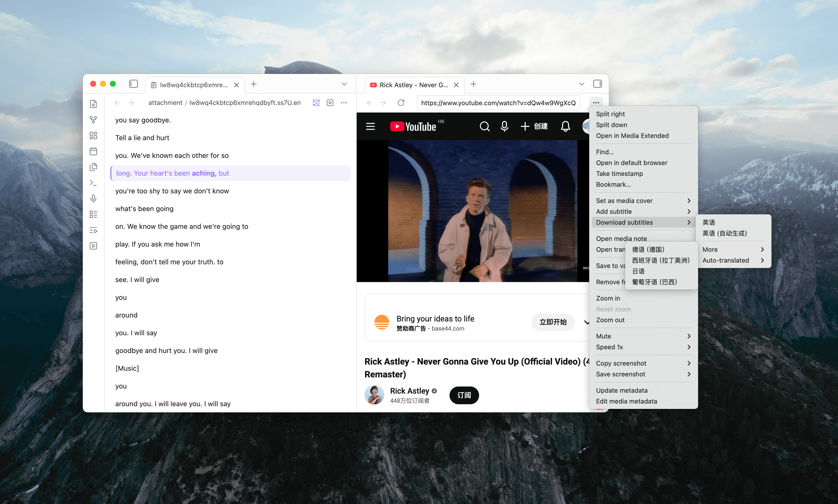Open daily note calendar icon
838x504 pixels.
coord(93,151)
